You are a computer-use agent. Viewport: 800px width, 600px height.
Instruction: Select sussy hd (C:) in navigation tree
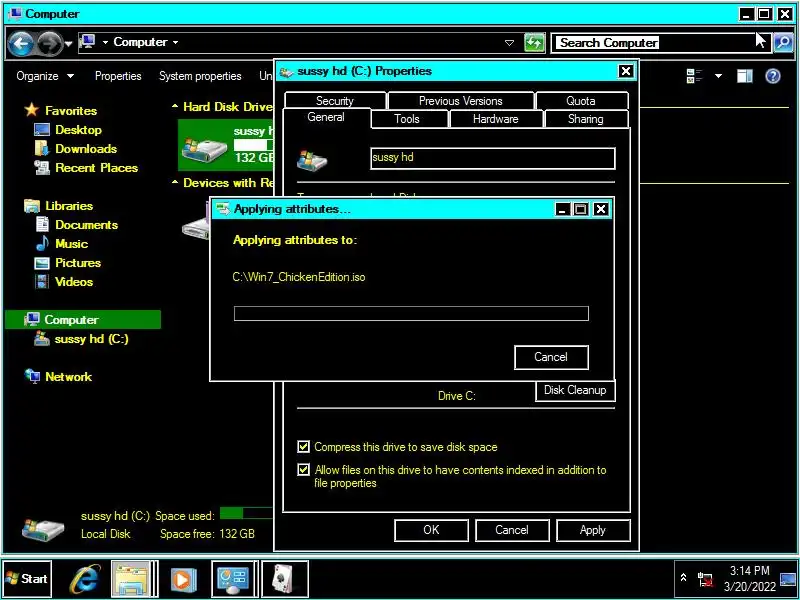pyautogui.click(x=91, y=339)
